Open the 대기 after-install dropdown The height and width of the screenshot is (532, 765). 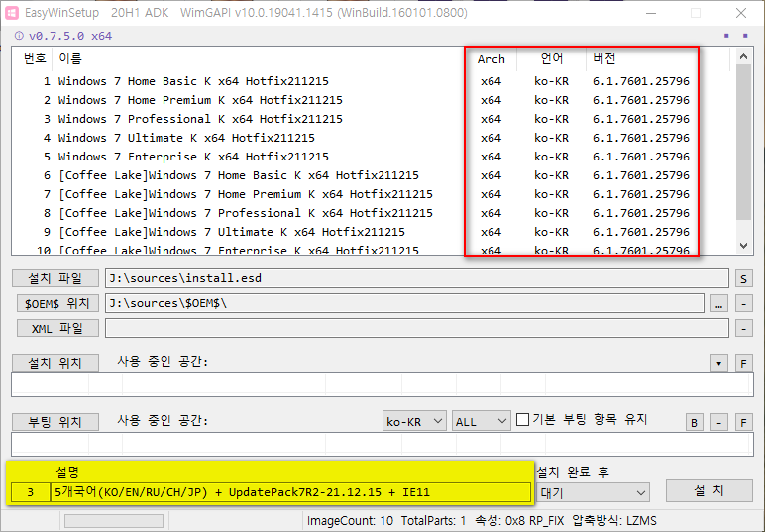coord(593,493)
